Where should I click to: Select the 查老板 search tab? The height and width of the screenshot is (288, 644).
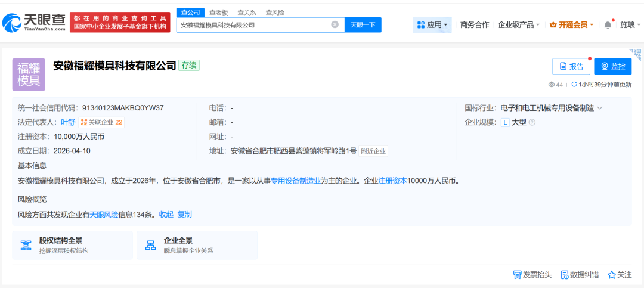218,13
